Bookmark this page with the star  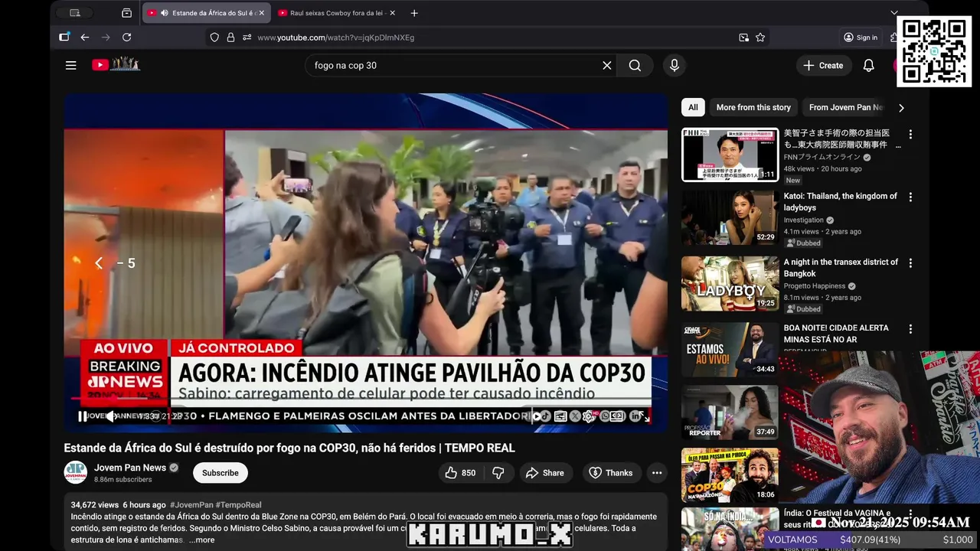click(x=760, y=37)
